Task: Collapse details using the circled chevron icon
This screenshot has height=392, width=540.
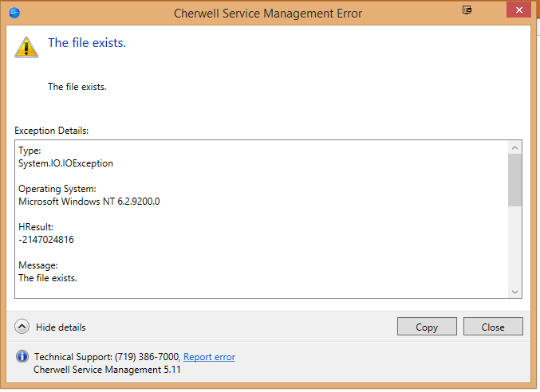Action: [x=22, y=327]
